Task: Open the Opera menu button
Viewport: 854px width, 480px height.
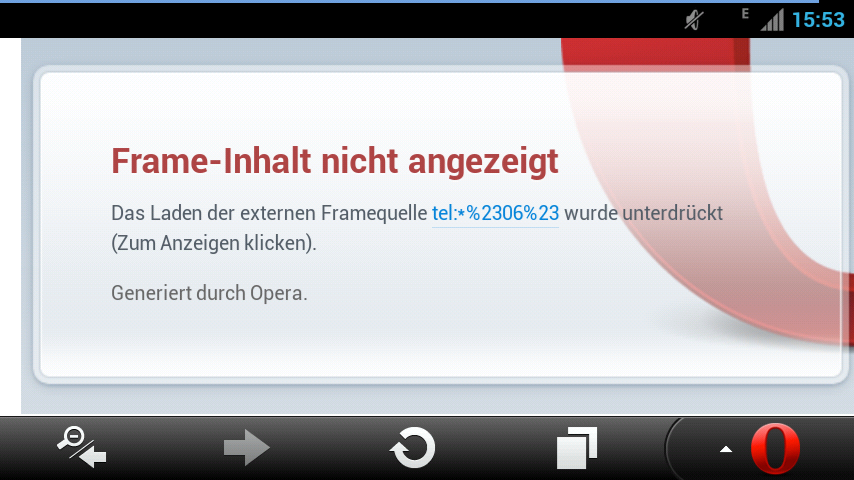Action: (x=775, y=449)
